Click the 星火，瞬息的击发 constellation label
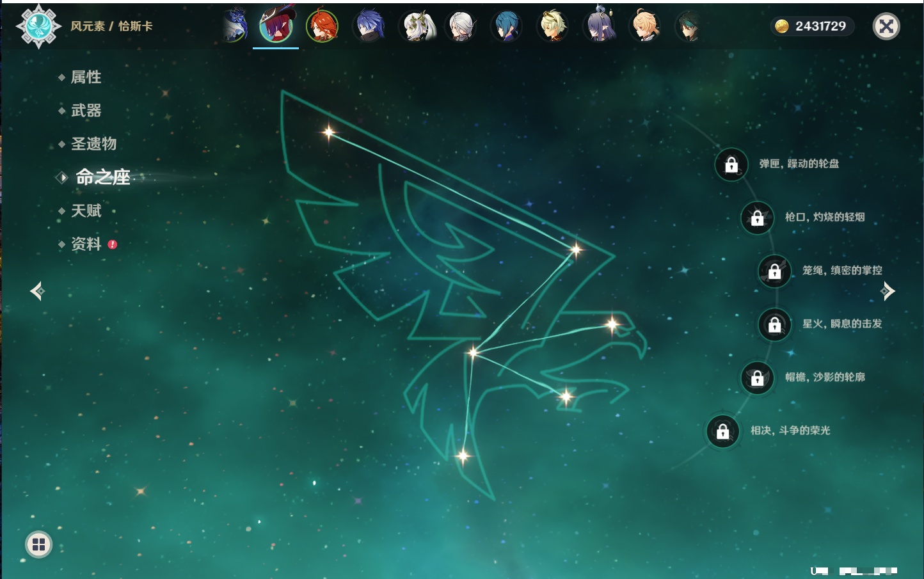The height and width of the screenshot is (579, 924). (x=842, y=324)
